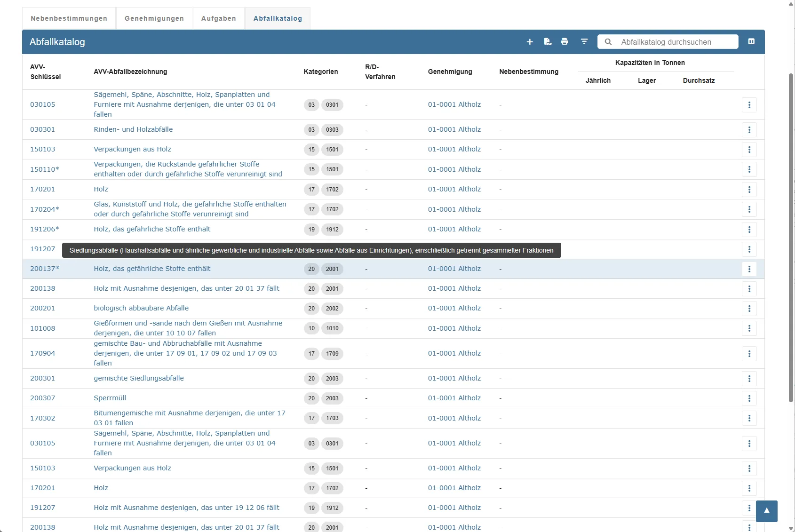Click the Kategorien column header

[321, 71]
